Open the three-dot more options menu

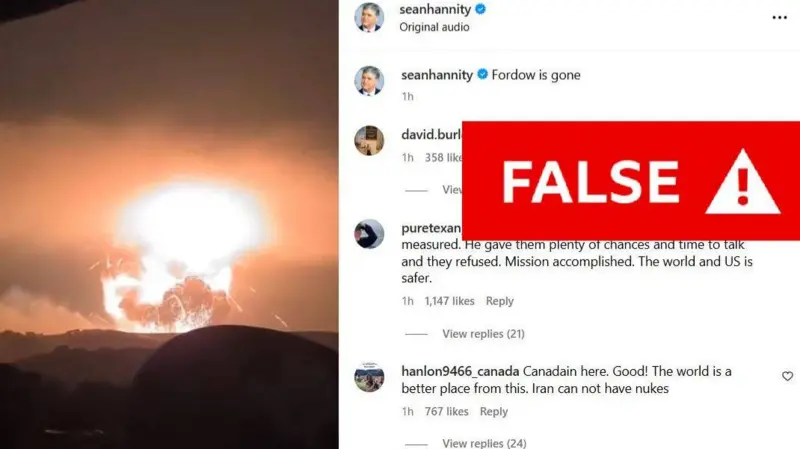[779, 18]
